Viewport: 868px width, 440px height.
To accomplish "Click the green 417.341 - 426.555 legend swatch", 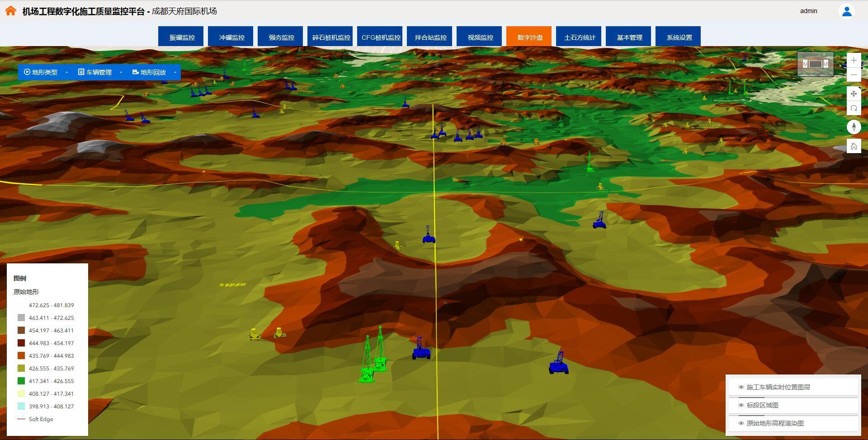I will pos(21,381).
